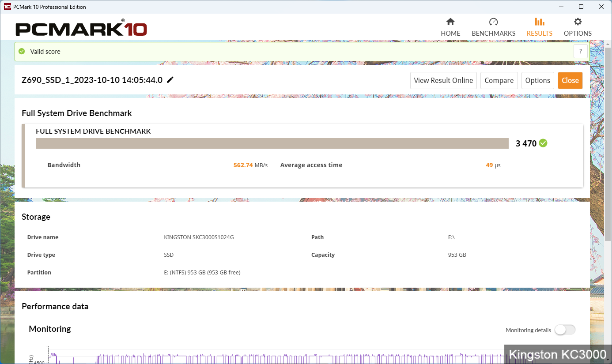This screenshot has height=364, width=612.
Task: Click the Performance data heading
Action: pyautogui.click(x=55, y=306)
